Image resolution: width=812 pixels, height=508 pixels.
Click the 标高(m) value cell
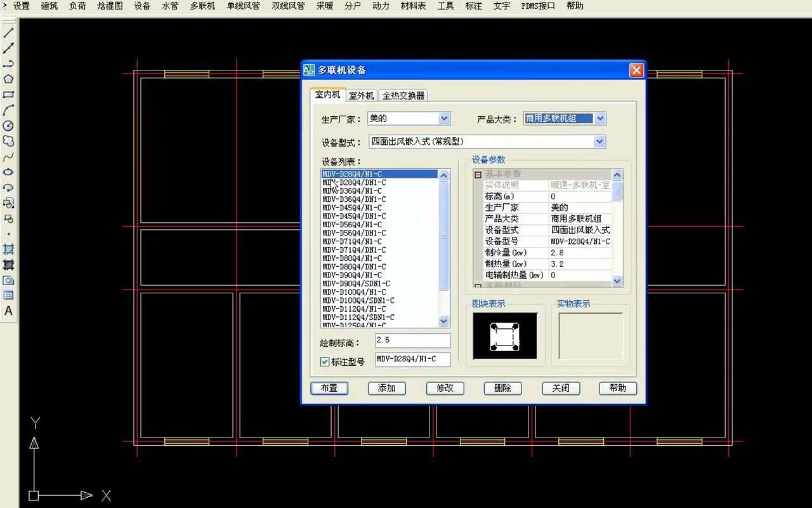(x=580, y=197)
